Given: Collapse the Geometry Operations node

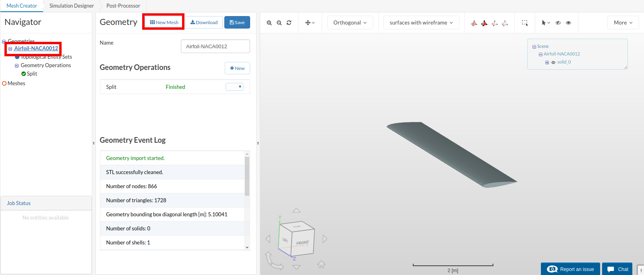Looking at the screenshot, I should pyautogui.click(x=17, y=66).
